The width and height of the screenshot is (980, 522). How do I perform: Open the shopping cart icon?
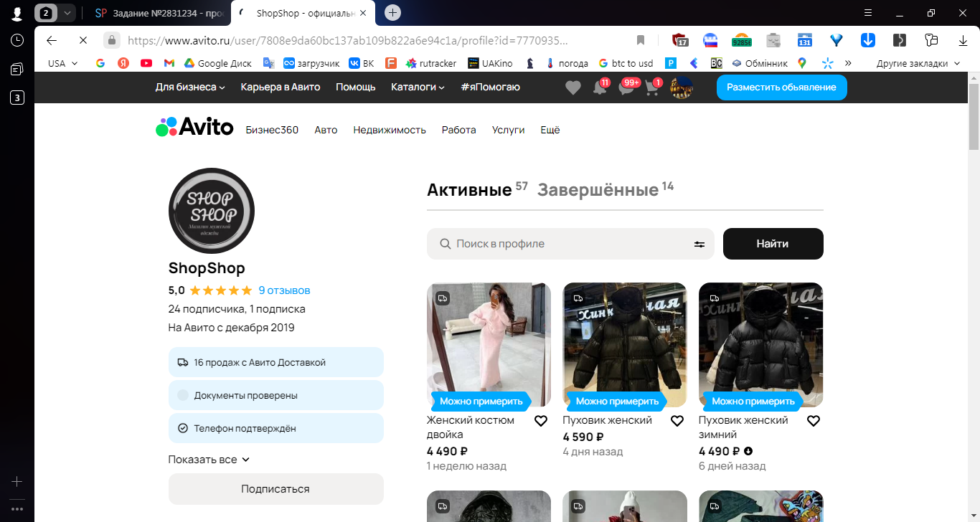653,87
